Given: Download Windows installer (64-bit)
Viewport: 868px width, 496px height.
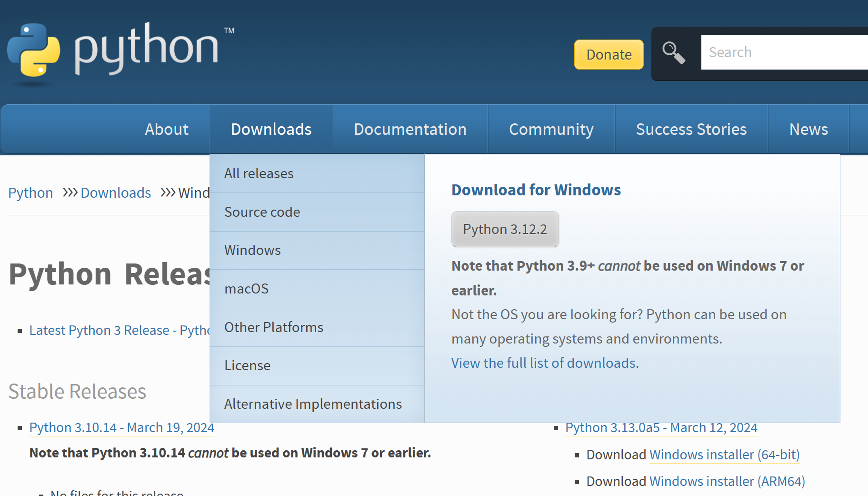Looking at the screenshot, I should (x=725, y=455).
